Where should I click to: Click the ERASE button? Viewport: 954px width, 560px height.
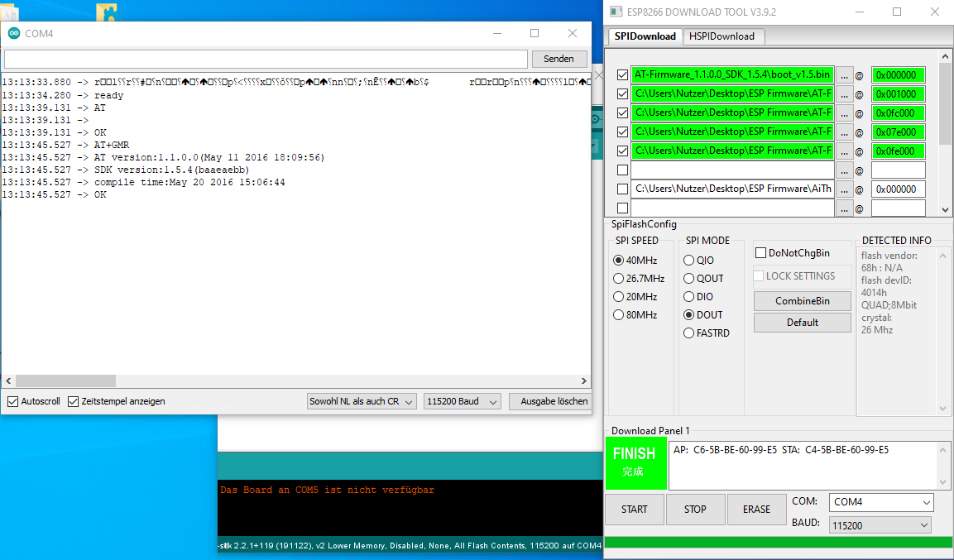point(756,510)
